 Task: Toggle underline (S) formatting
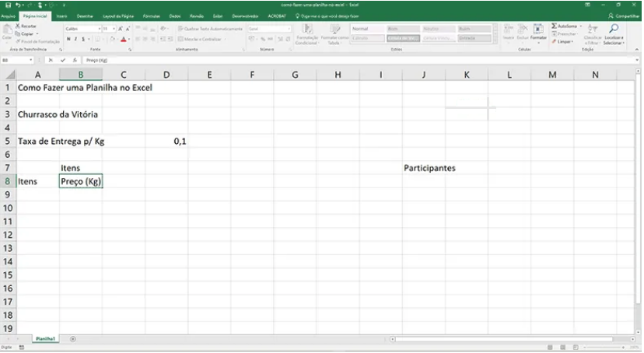click(83, 39)
